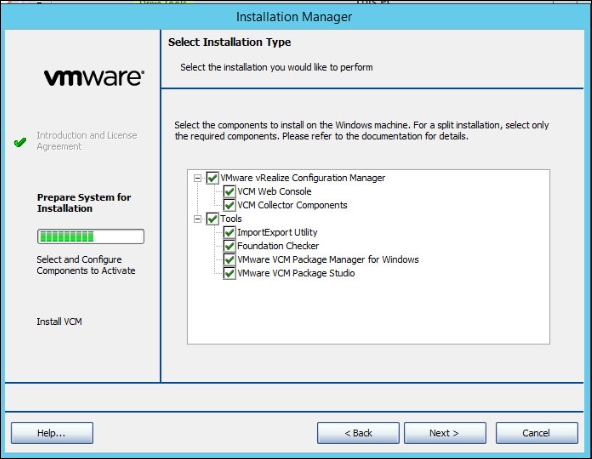Toggle the Foundation Checker checkbox
Image resolution: width=592 pixels, height=459 pixels.
(x=229, y=246)
